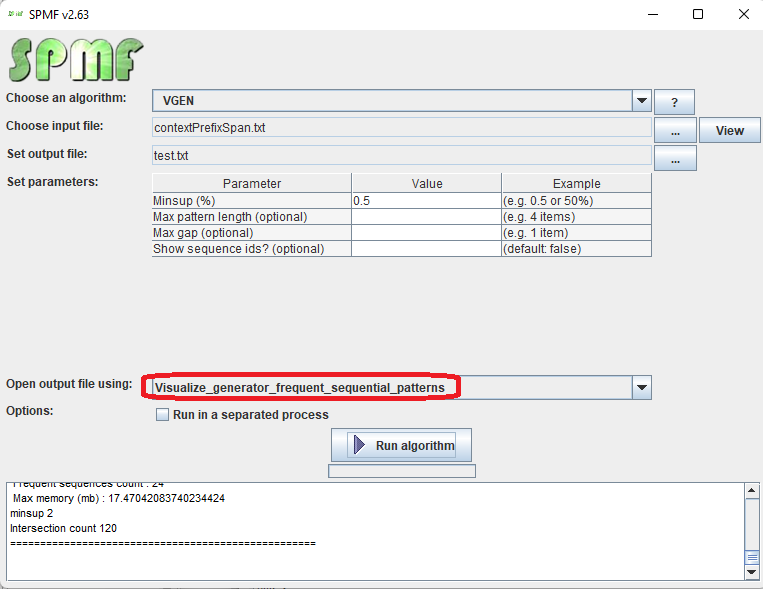
Task: Browse for output file with ... button
Action: [675, 158]
